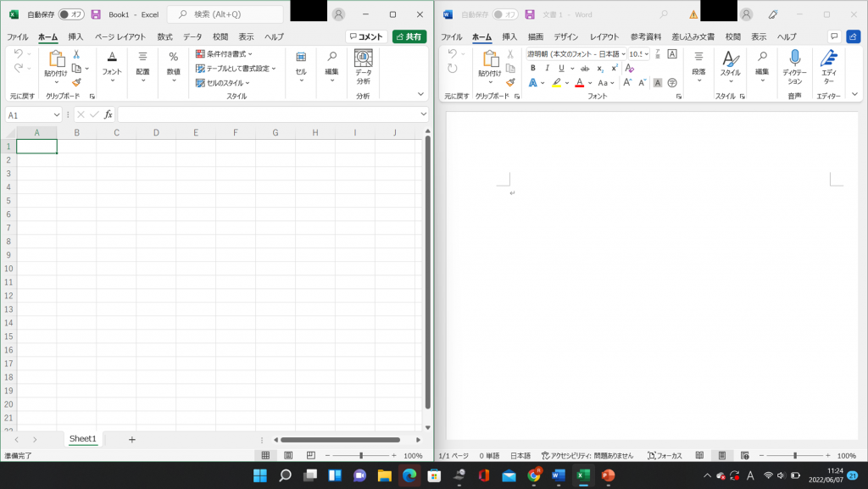Open Microsoft Edge from the taskbar
The image size is (868, 489).
point(409,475)
